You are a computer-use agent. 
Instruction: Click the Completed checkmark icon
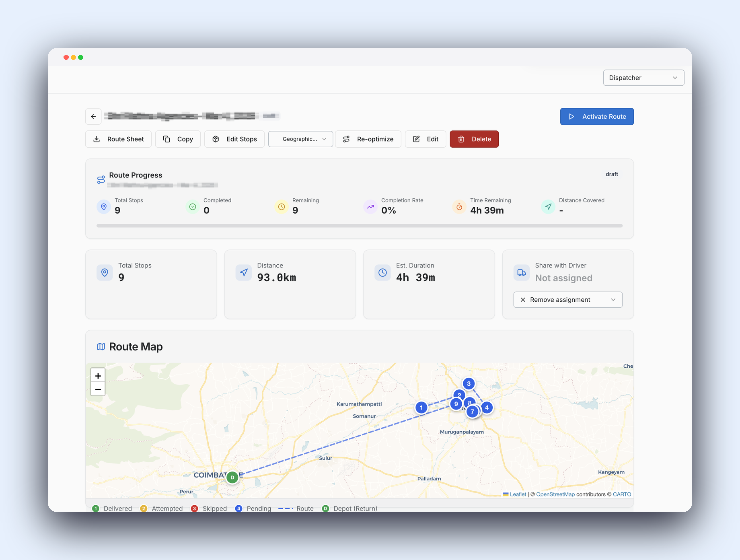click(193, 207)
